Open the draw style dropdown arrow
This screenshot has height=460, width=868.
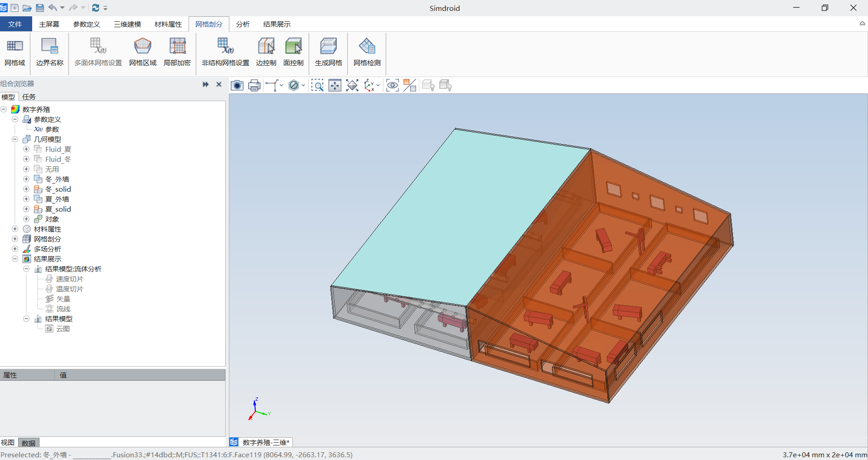tap(303, 85)
